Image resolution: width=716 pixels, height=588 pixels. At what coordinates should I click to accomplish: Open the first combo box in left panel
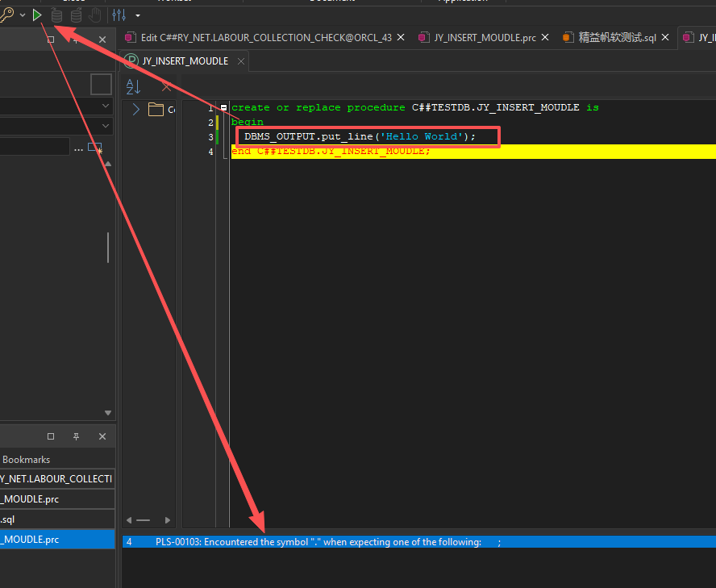pyautogui.click(x=56, y=106)
